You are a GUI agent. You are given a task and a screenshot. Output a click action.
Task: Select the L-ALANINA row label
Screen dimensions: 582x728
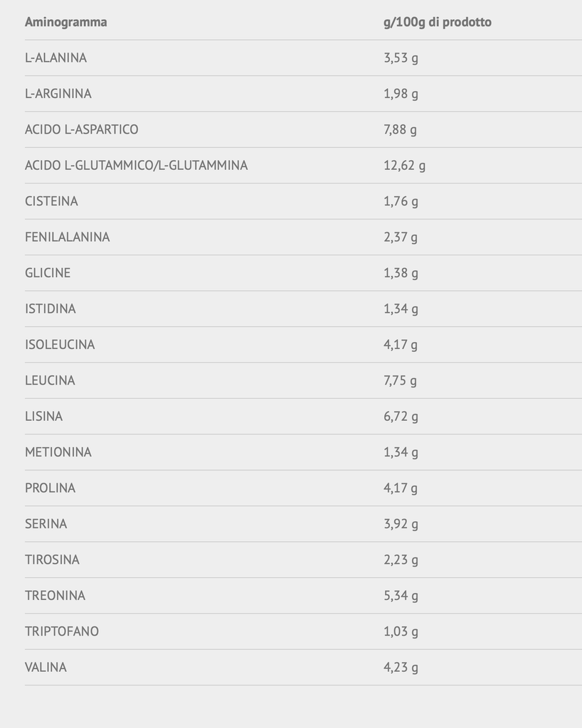click(x=55, y=58)
